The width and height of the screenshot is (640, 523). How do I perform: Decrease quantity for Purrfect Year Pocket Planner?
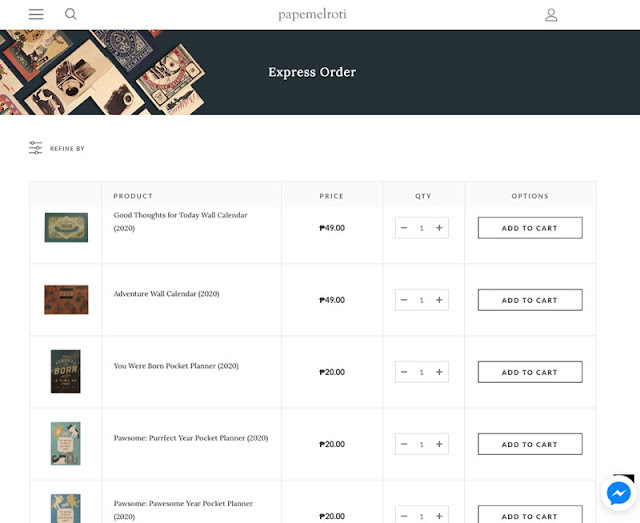coord(404,444)
